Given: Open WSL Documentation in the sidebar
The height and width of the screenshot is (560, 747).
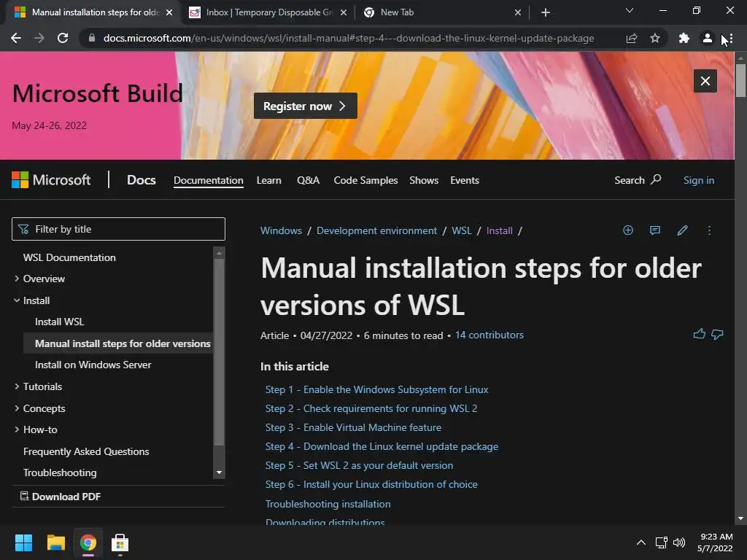Looking at the screenshot, I should coord(69,257).
